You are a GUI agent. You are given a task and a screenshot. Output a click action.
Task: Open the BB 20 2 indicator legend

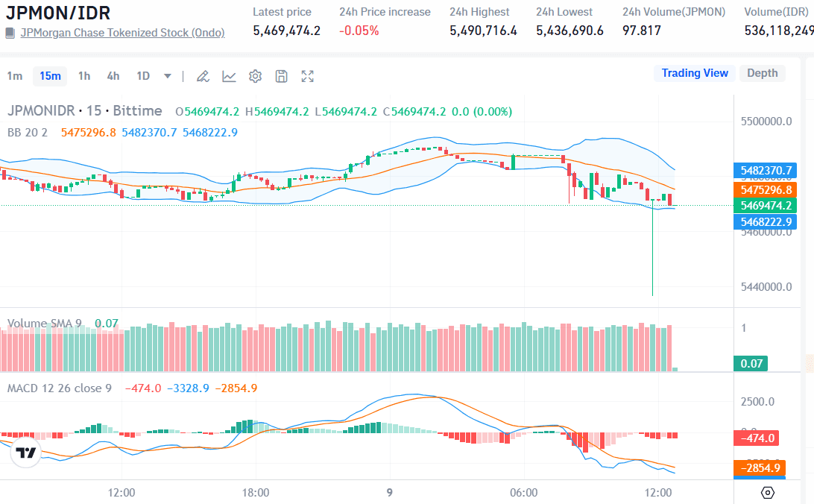pyautogui.click(x=28, y=132)
